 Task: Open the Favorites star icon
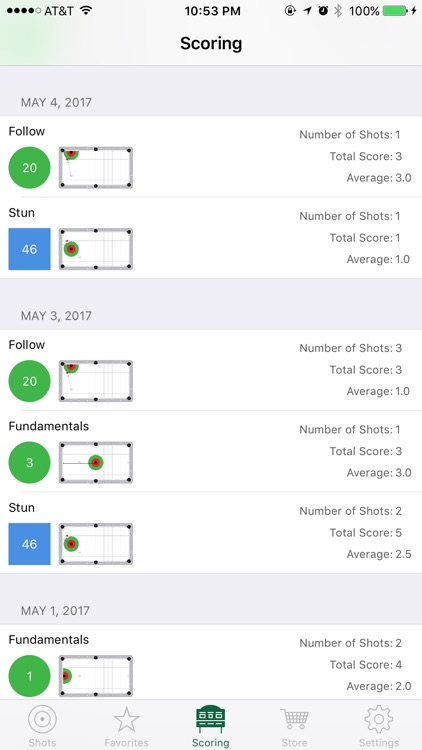pos(126,719)
